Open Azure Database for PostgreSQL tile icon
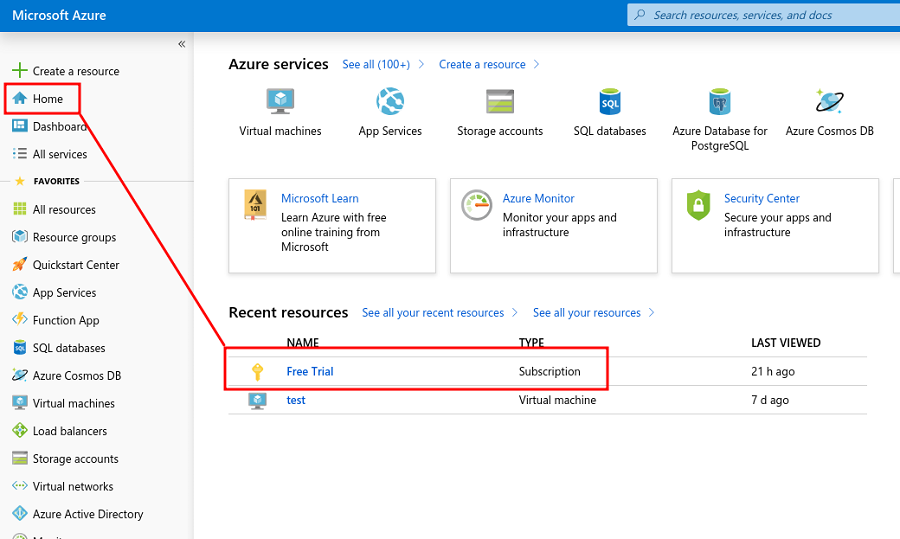 [720, 102]
